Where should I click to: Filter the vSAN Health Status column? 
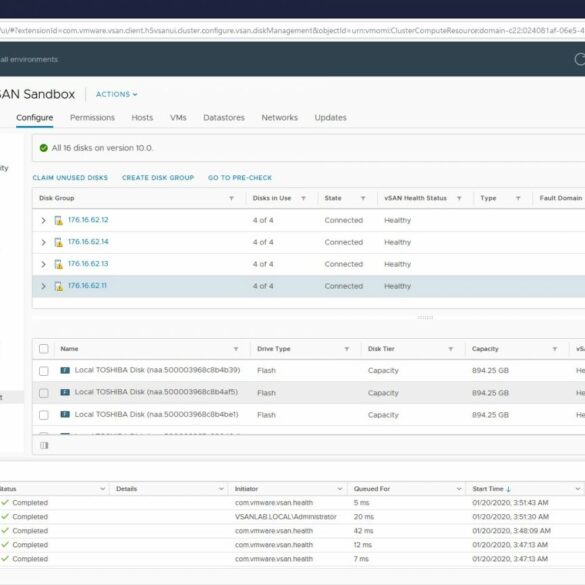click(x=459, y=198)
